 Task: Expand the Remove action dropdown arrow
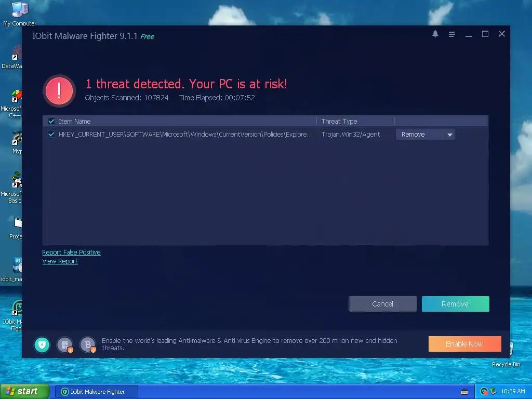coord(449,135)
